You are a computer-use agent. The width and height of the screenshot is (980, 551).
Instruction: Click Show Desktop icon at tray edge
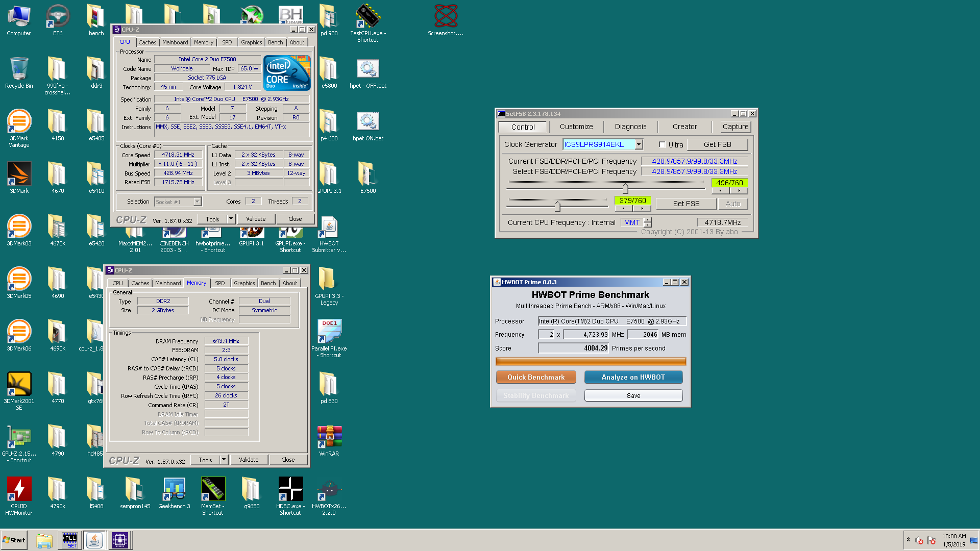(974, 540)
